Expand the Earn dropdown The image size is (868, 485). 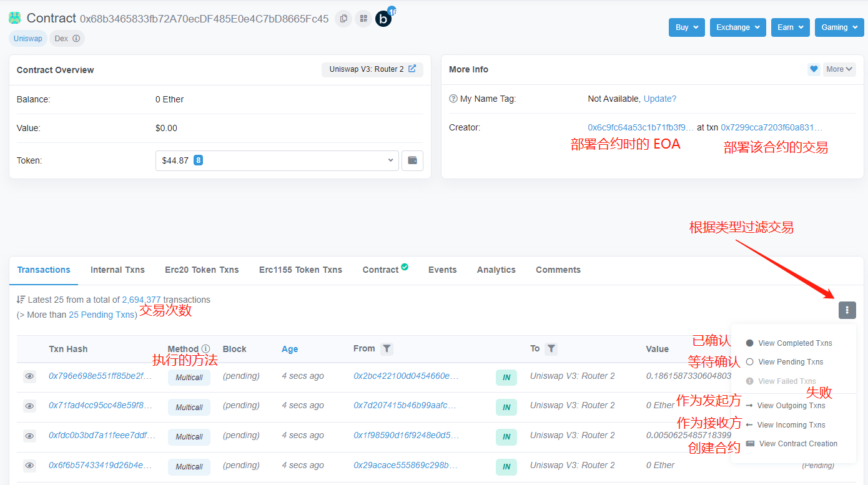click(791, 27)
